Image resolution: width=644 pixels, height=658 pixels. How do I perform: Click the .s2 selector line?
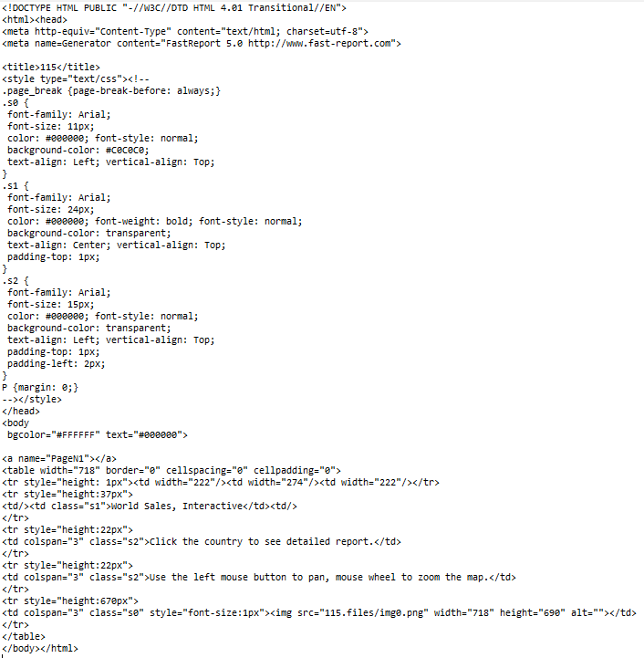pos(16,281)
